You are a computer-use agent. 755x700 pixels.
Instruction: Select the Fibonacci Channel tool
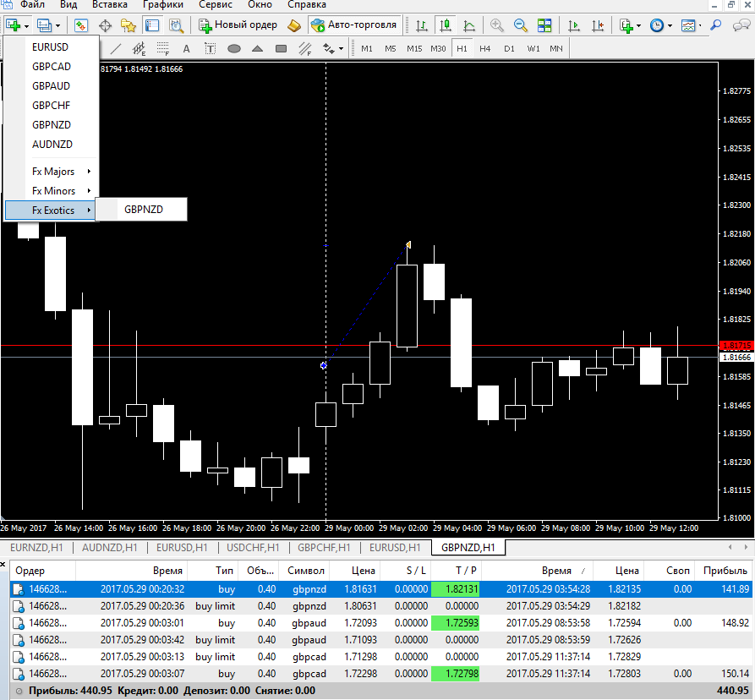point(305,49)
